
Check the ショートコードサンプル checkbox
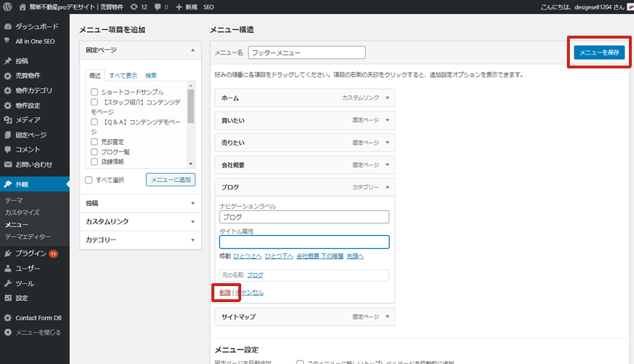[94, 92]
